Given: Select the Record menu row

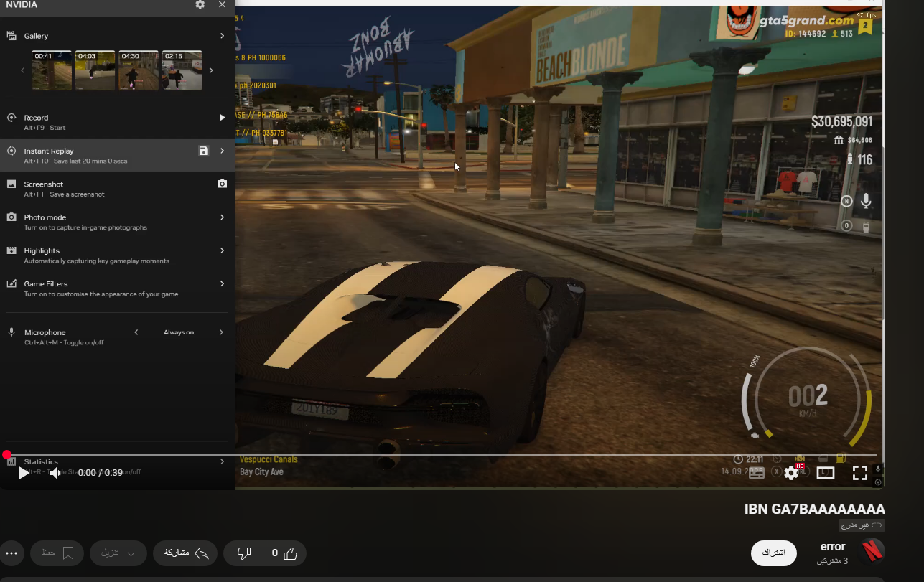Looking at the screenshot, I should pos(117,122).
